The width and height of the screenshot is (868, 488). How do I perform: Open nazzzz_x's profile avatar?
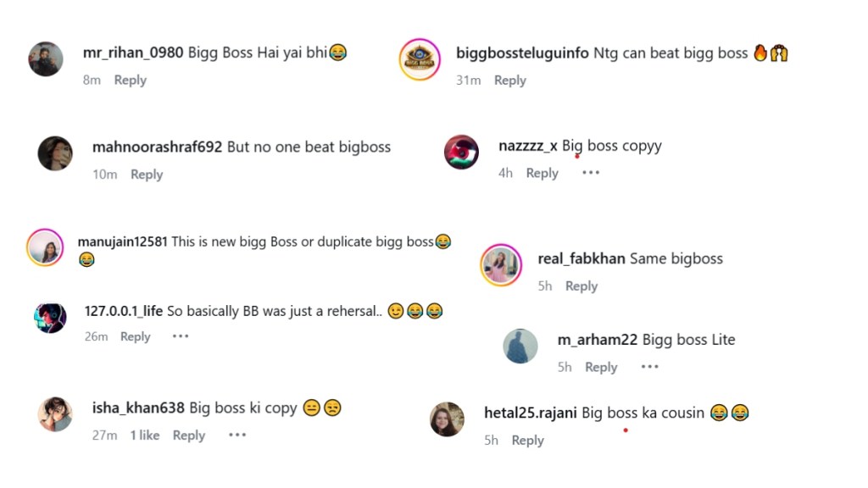click(462, 152)
